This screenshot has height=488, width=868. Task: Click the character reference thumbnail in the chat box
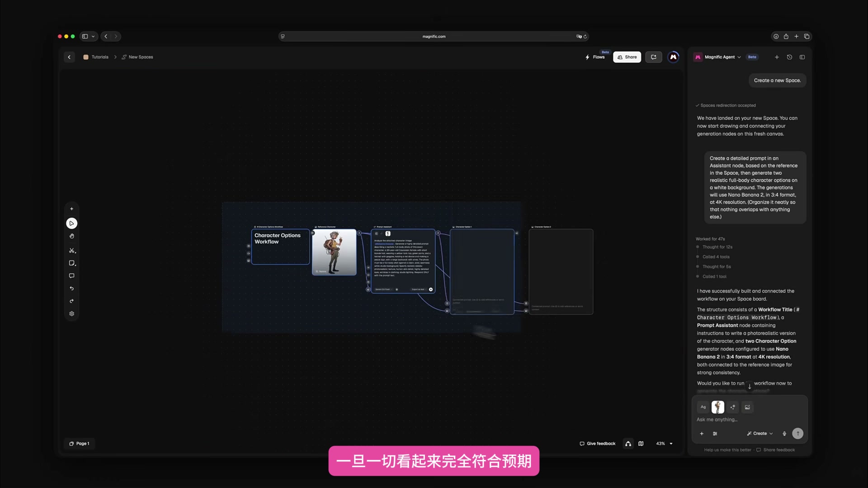pyautogui.click(x=718, y=407)
